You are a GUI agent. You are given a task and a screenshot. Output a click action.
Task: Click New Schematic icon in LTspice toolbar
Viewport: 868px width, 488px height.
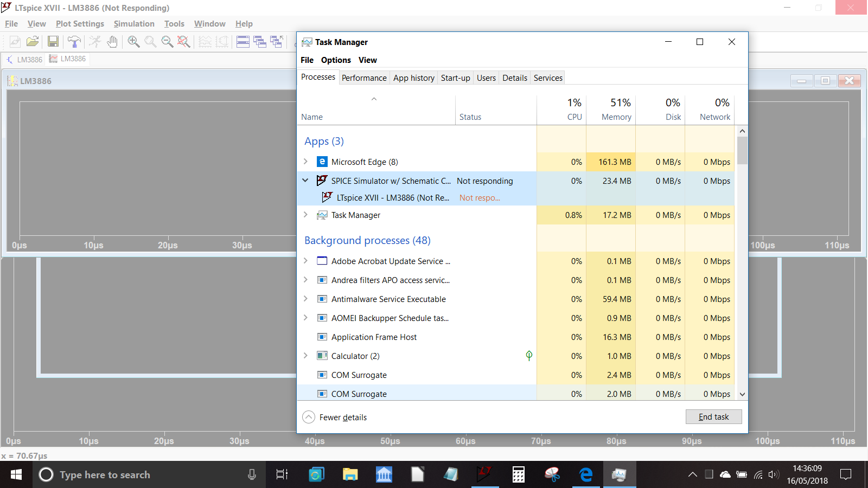(15, 42)
